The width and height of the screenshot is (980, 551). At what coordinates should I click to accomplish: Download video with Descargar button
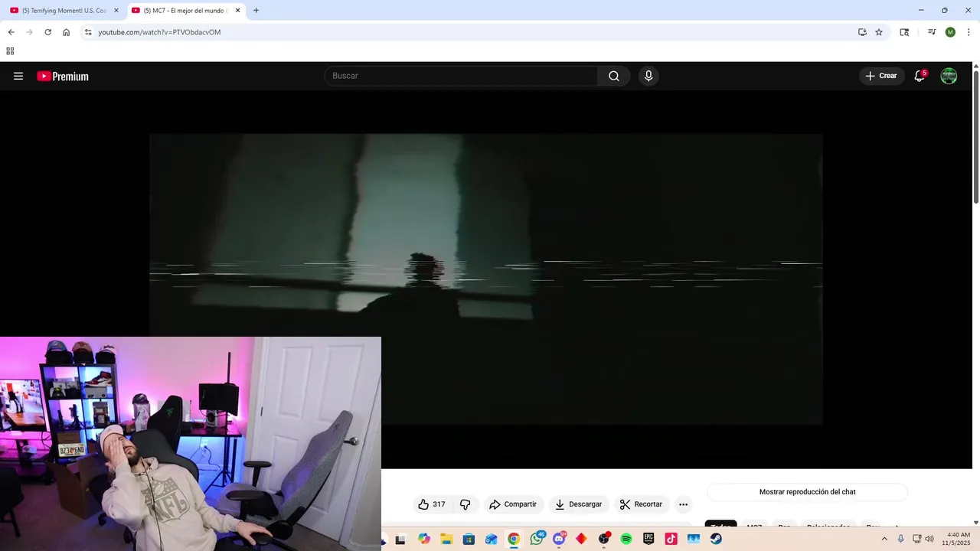pos(578,504)
